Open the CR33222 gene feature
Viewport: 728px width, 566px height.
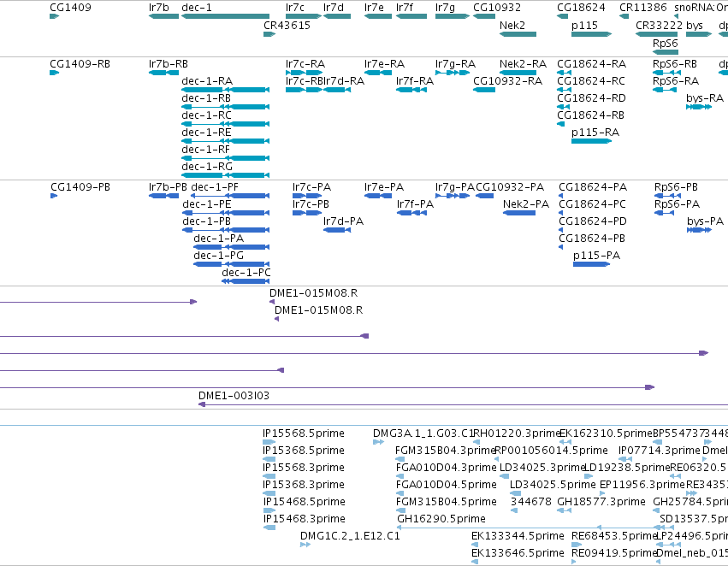656,34
